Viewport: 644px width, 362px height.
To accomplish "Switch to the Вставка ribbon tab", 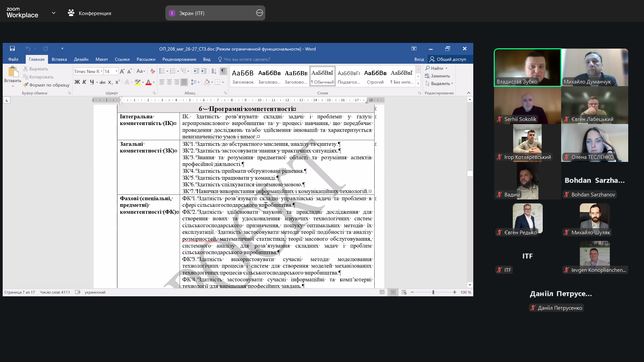I will (59, 59).
